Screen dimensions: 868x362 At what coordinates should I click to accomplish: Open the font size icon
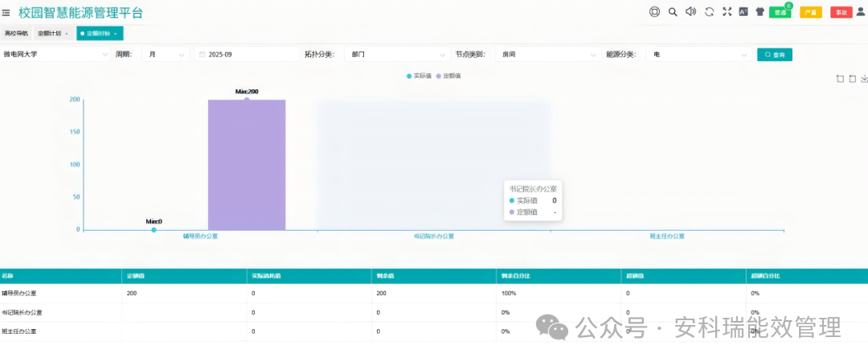coord(743,12)
